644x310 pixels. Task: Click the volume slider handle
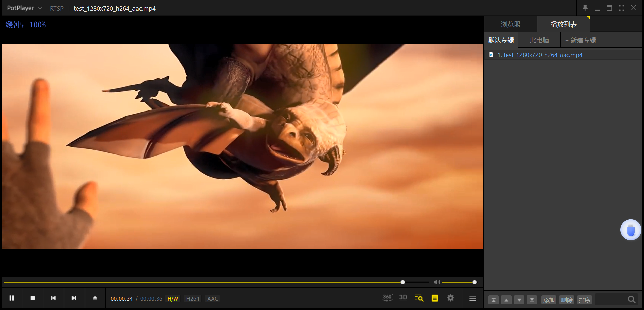pyautogui.click(x=474, y=282)
